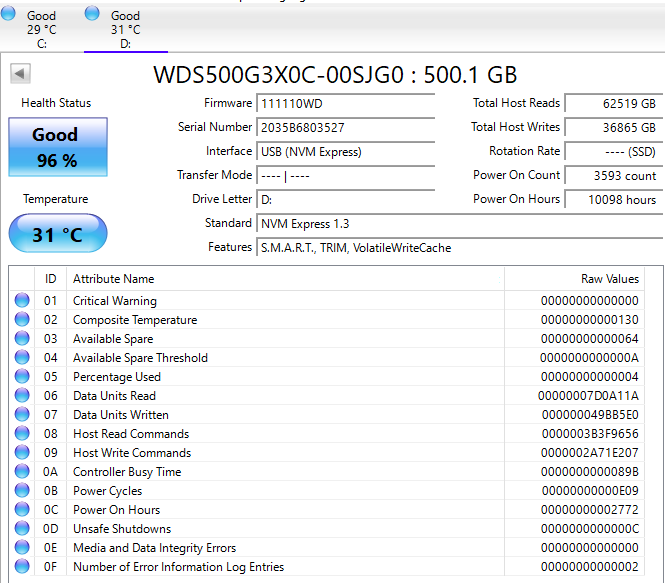
Task: Click Rotation Rate value ---- (SSD)
Action: [614, 151]
